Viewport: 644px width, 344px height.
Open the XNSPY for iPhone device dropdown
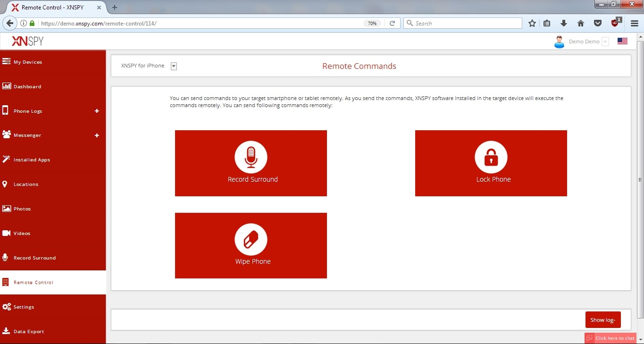pos(174,66)
